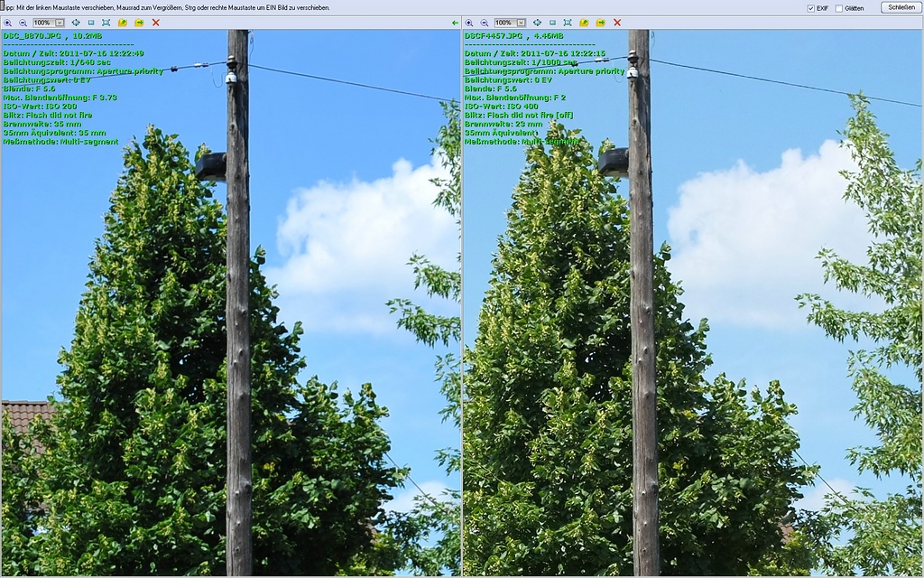
Task: Move right image to a folder
Action: point(600,23)
